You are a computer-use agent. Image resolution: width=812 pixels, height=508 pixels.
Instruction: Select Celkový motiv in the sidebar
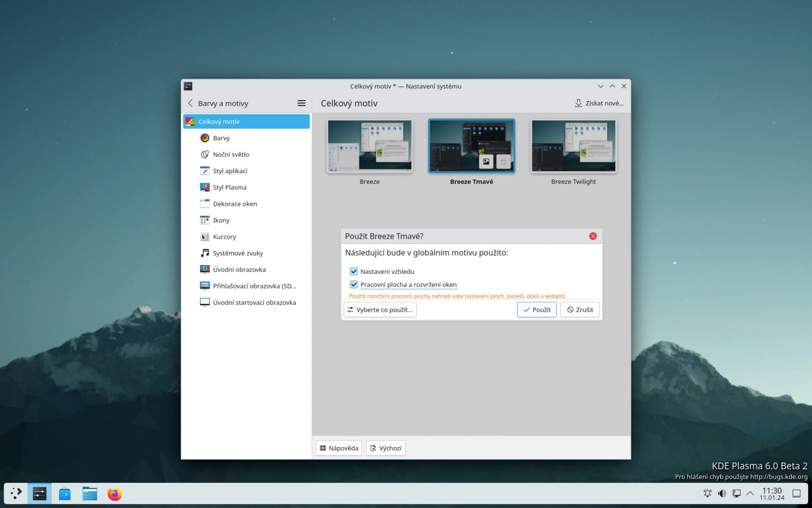click(x=246, y=121)
